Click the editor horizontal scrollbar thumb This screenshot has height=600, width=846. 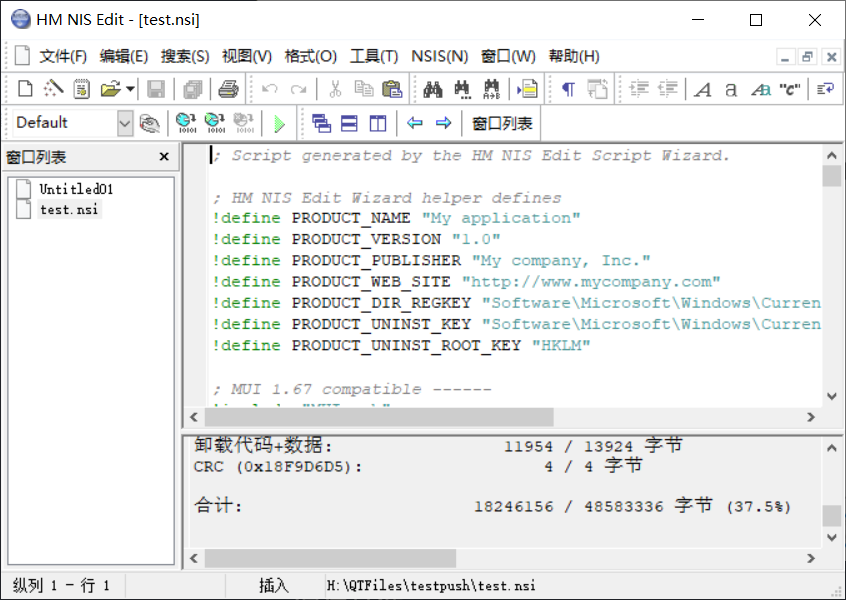pos(379,417)
